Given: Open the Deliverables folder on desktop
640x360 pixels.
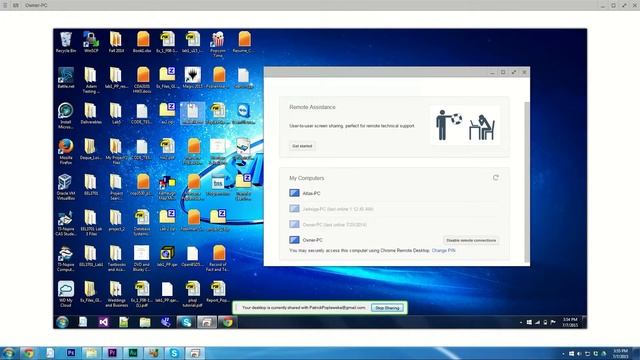Looking at the screenshot, I should pyautogui.click(x=91, y=113).
